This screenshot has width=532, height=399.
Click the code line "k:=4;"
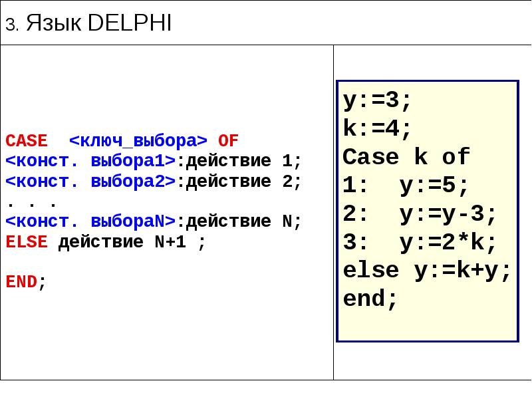coord(378,128)
